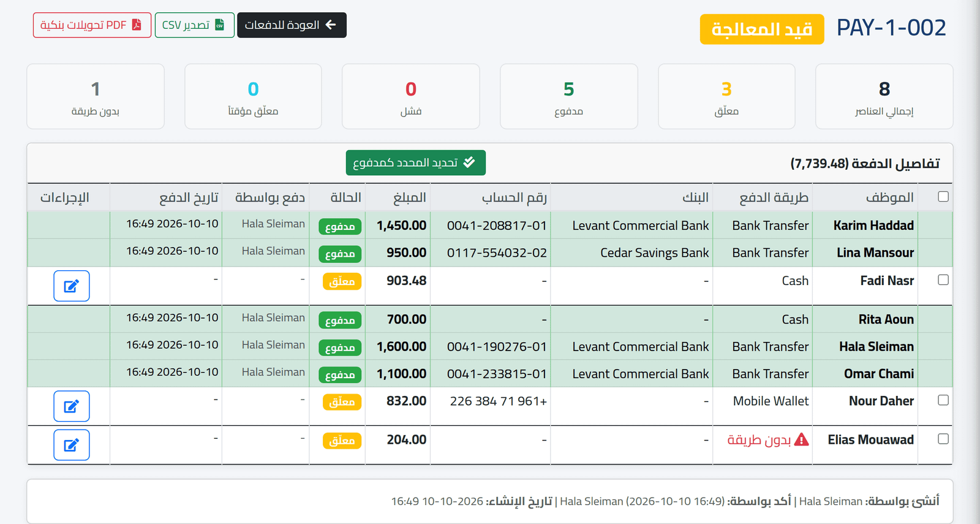The height and width of the screenshot is (524, 980).
Task: Click the employee name Rita Aoun
Action: click(886, 319)
